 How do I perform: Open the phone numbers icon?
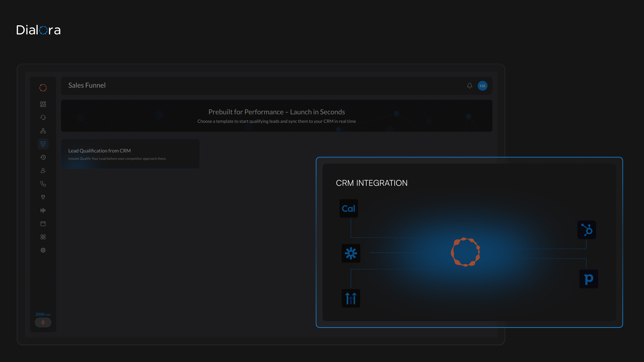pos(43,184)
